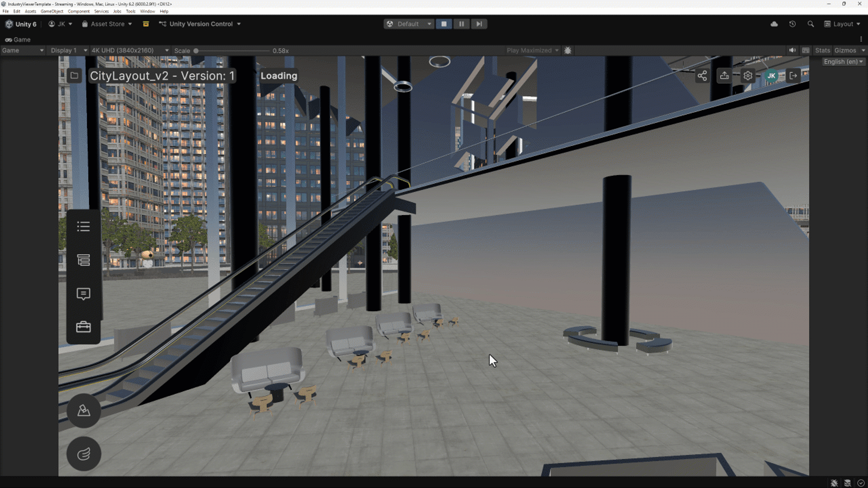Screen dimensions: 868x488
Task: Open the 4K UHD resolution dropdown
Action: 130,50
